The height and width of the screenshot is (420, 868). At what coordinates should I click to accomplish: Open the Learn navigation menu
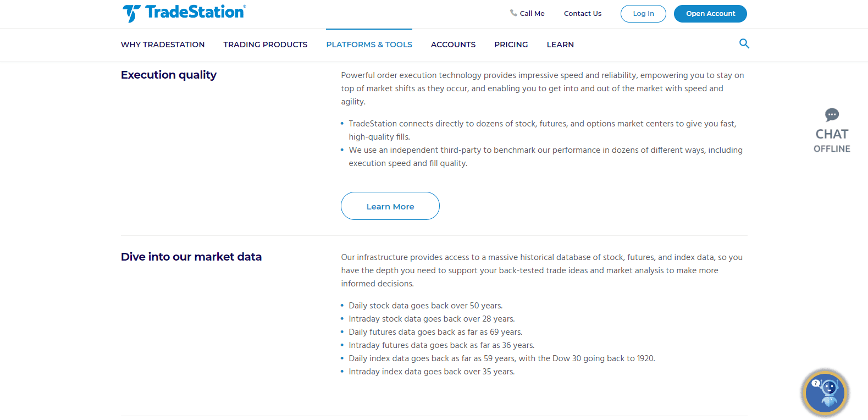click(x=560, y=45)
